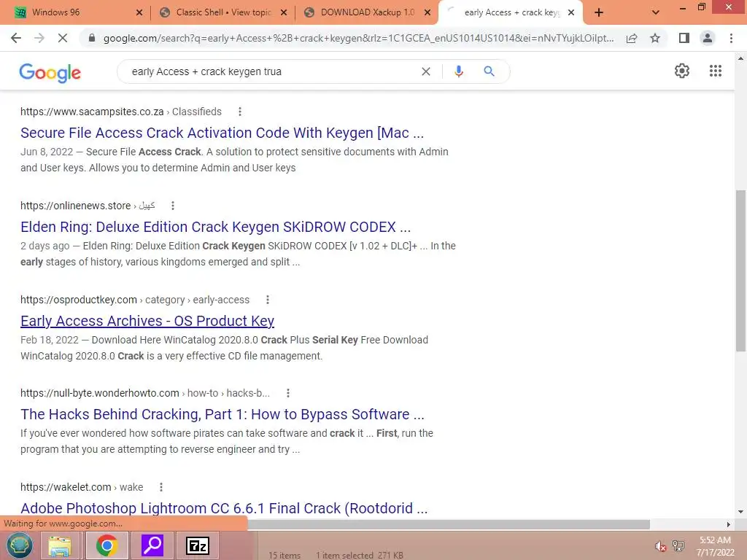Expand the tab search dropdown

(x=656, y=12)
